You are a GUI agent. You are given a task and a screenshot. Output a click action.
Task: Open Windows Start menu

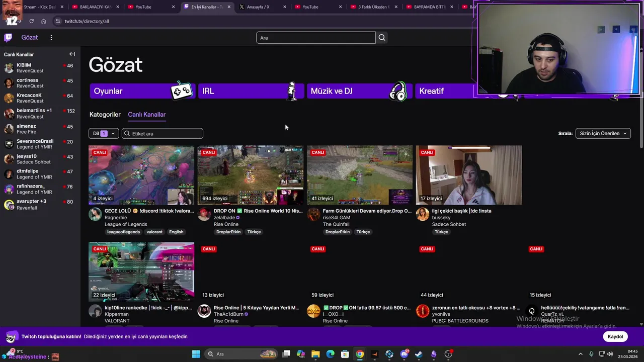point(196,354)
